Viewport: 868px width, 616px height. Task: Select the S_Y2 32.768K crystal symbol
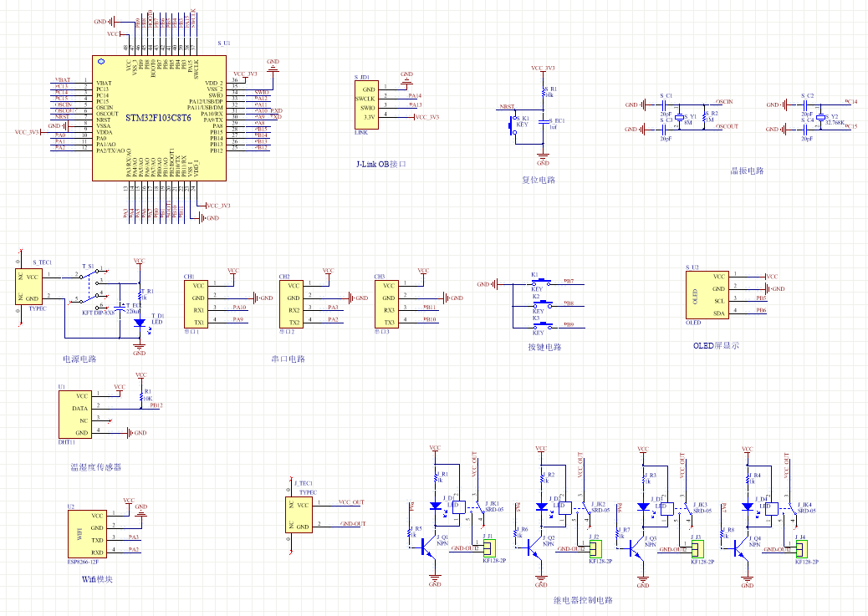tap(820, 117)
